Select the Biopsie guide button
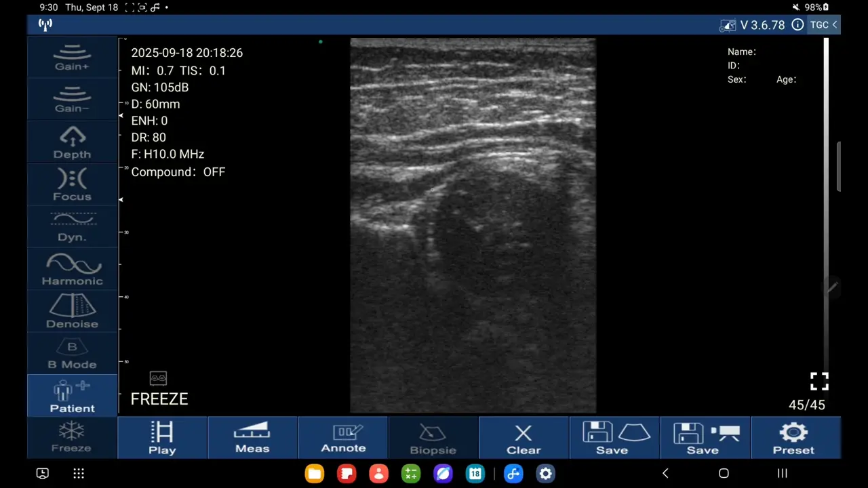Viewport: 868px width, 488px height. click(433, 438)
